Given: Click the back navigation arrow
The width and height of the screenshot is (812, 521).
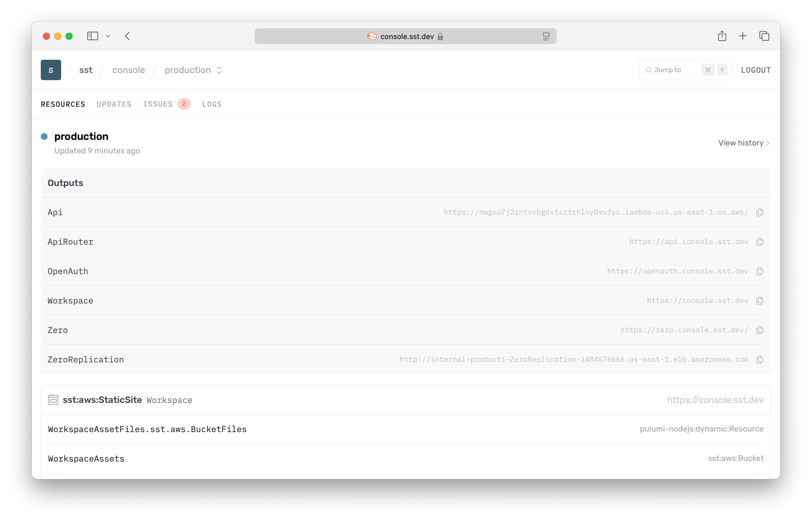Looking at the screenshot, I should click(x=128, y=36).
